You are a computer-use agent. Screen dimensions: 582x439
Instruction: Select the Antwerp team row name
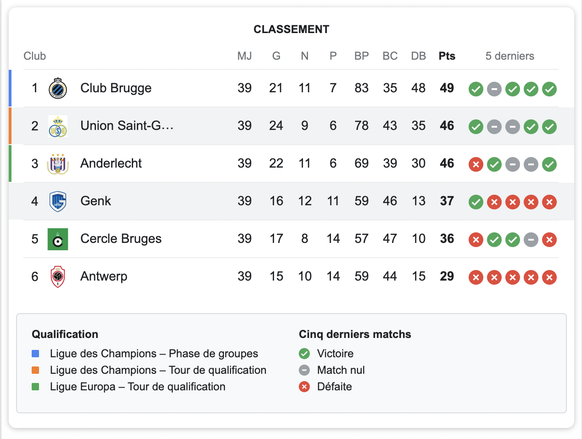[104, 276]
